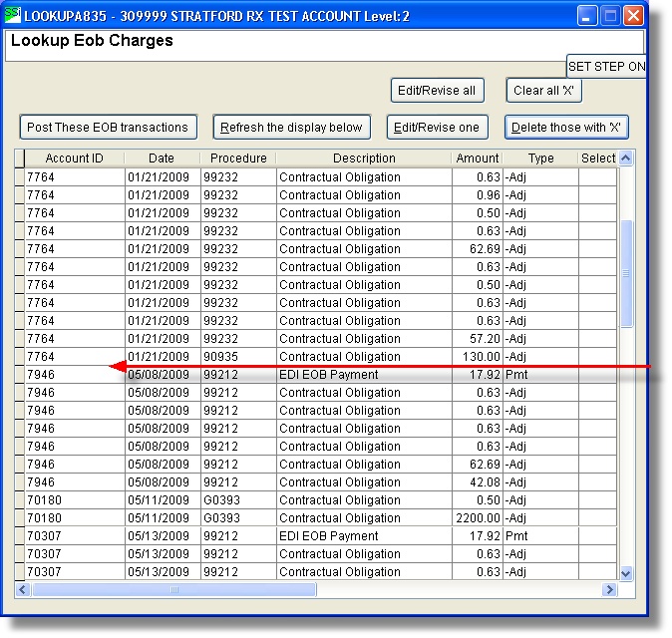Sort by the Date column header
The width and height of the screenshot is (672, 638).
point(162,159)
